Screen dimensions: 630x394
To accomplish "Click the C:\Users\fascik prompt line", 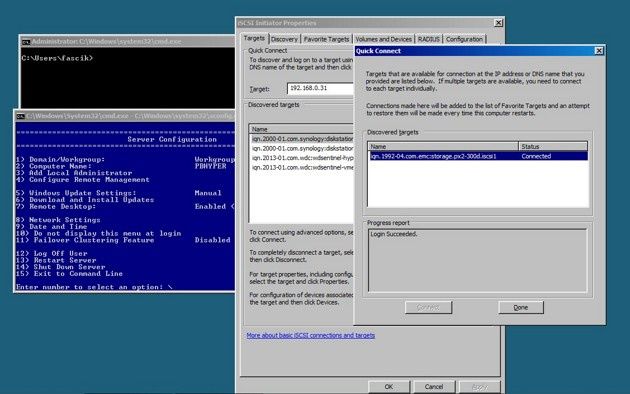I will pos(57,58).
